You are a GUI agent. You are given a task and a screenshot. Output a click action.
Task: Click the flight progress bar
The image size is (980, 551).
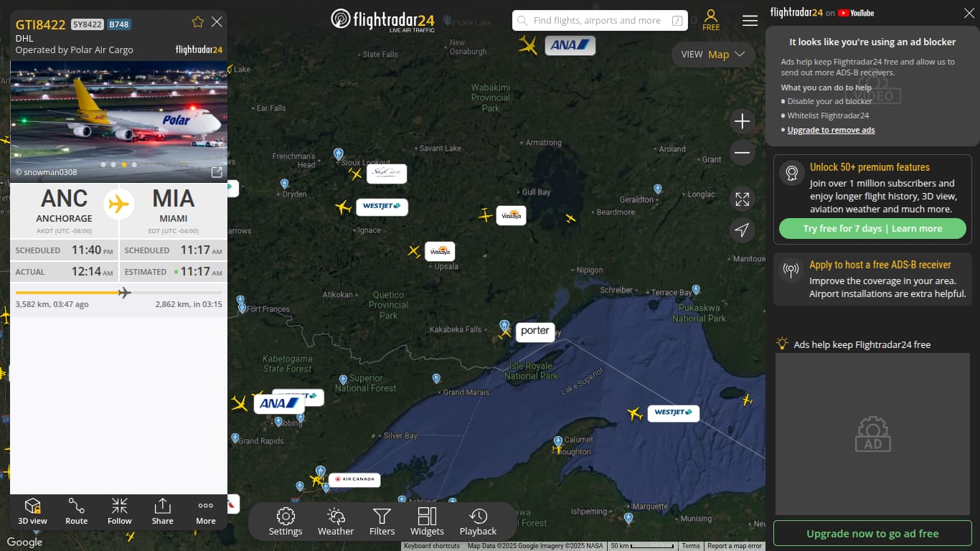pyautogui.click(x=119, y=292)
